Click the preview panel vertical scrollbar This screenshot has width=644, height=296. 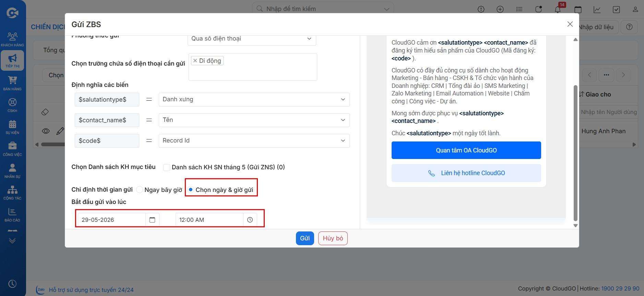click(x=575, y=153)
